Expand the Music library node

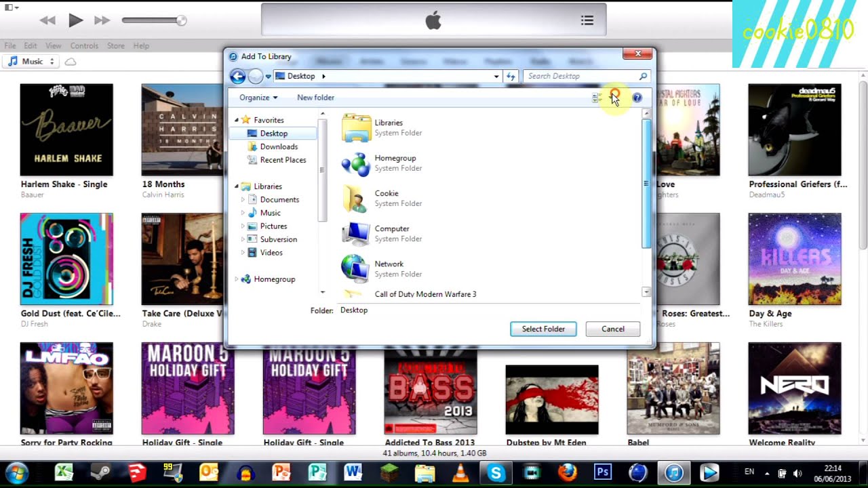tap(243, 213)
